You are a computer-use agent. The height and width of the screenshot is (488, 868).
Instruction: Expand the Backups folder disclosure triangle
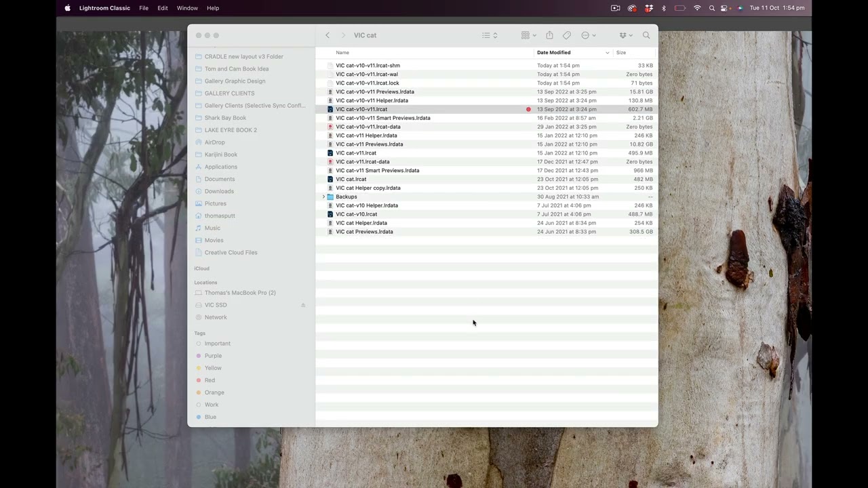[x=323, y=197]
